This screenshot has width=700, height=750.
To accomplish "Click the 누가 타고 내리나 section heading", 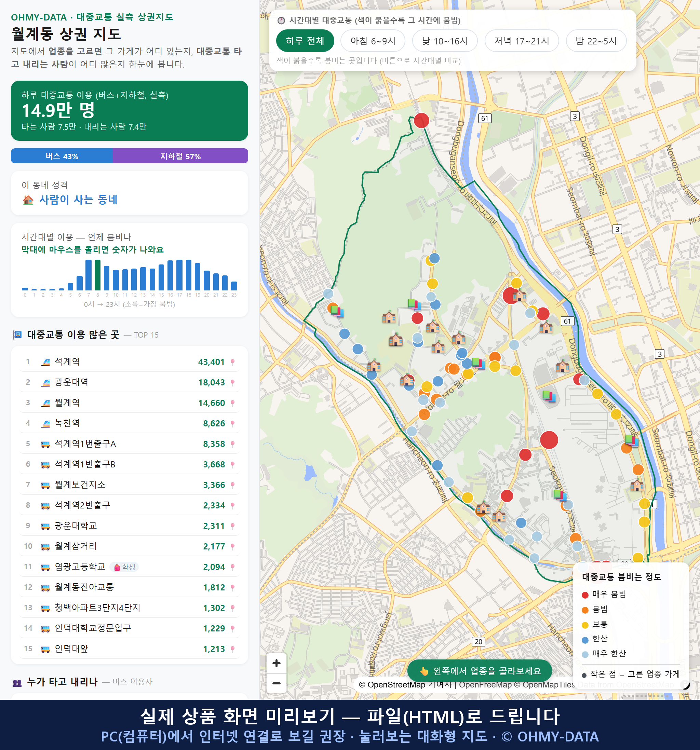I will coord(62,682).
